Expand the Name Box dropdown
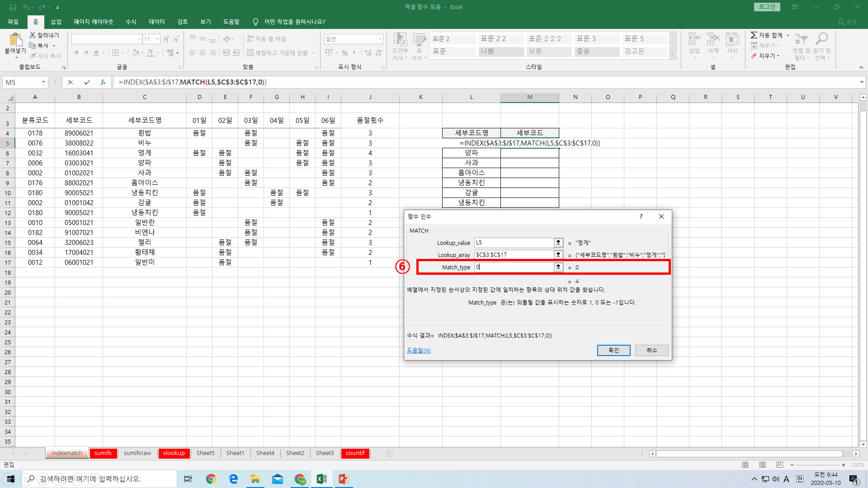Image resolution: width=868 pixels, height=488 pixels. tap(43, 82)
